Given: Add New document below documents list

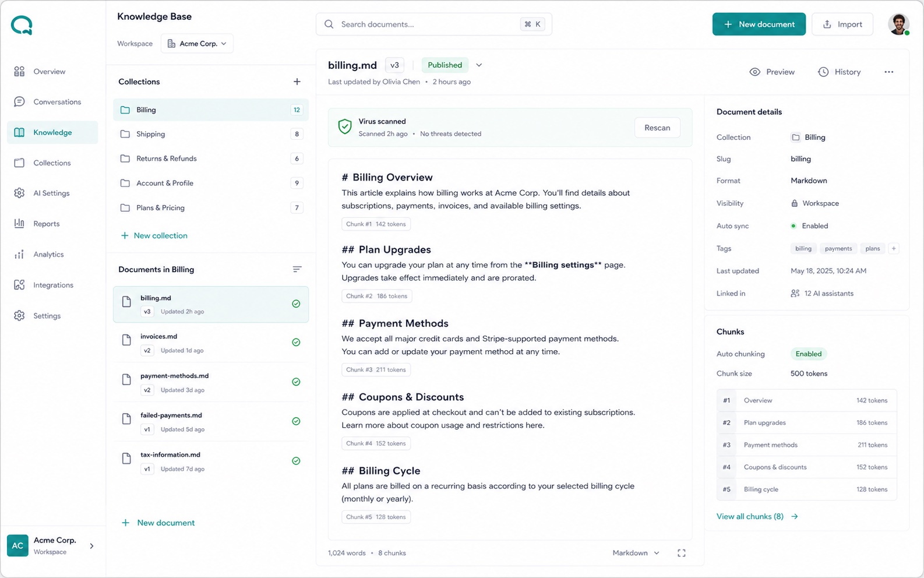Looking at the screenshot, I should point(158,523).
